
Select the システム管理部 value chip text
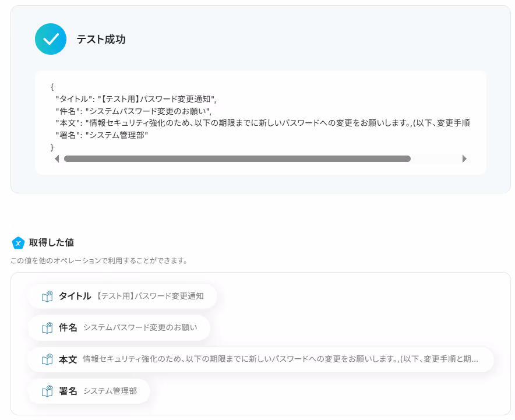click(110, 391)
